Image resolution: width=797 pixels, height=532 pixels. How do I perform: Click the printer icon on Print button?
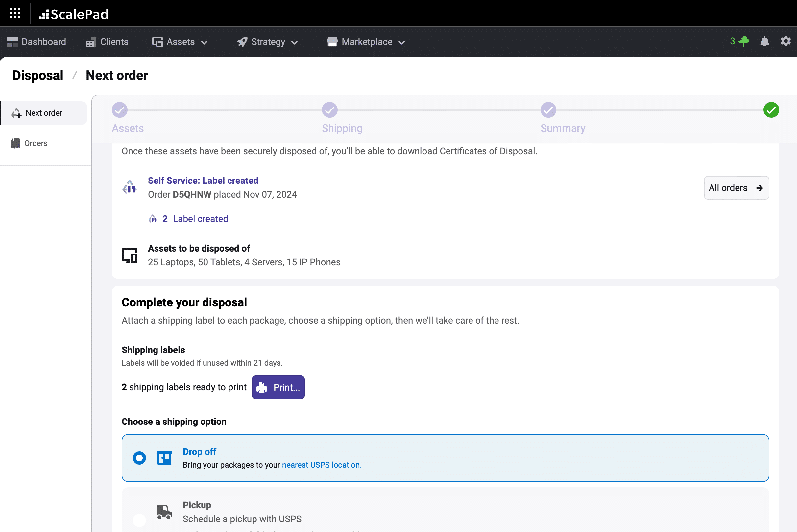262,387
